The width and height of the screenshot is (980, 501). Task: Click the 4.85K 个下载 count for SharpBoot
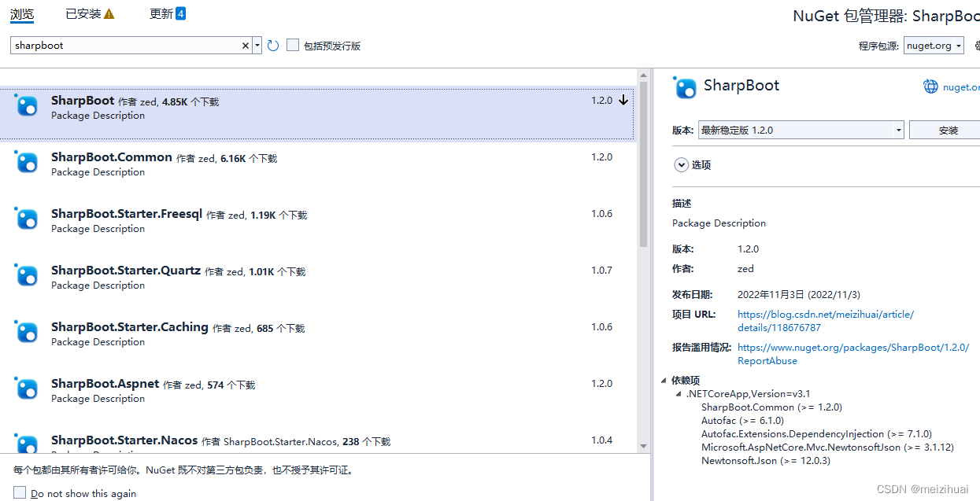click(190, 102)
